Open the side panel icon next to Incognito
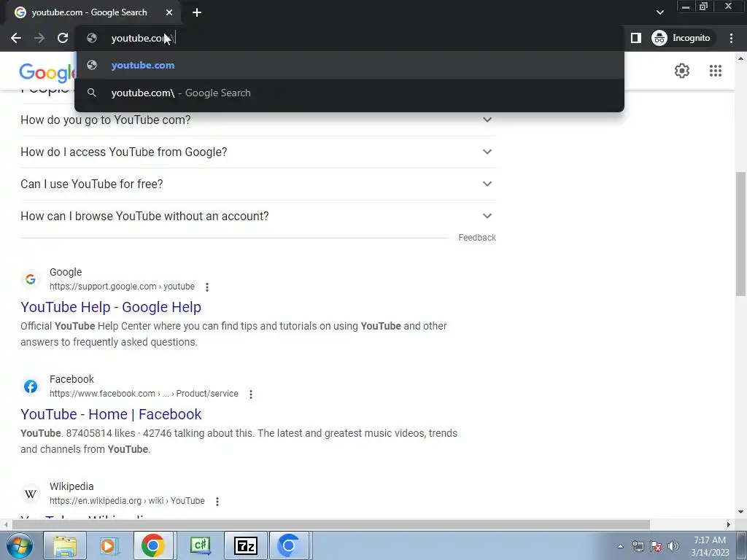 636,38
